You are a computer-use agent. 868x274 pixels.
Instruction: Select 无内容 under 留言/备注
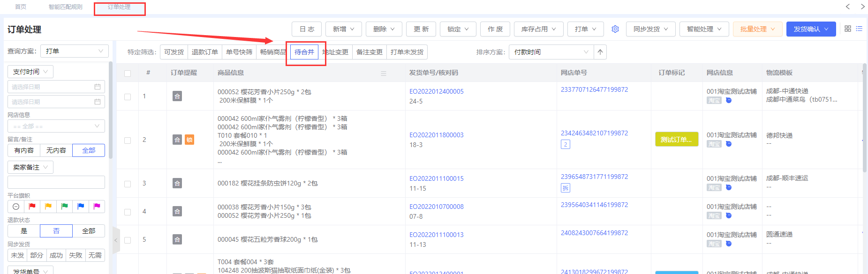coord(56,150)
